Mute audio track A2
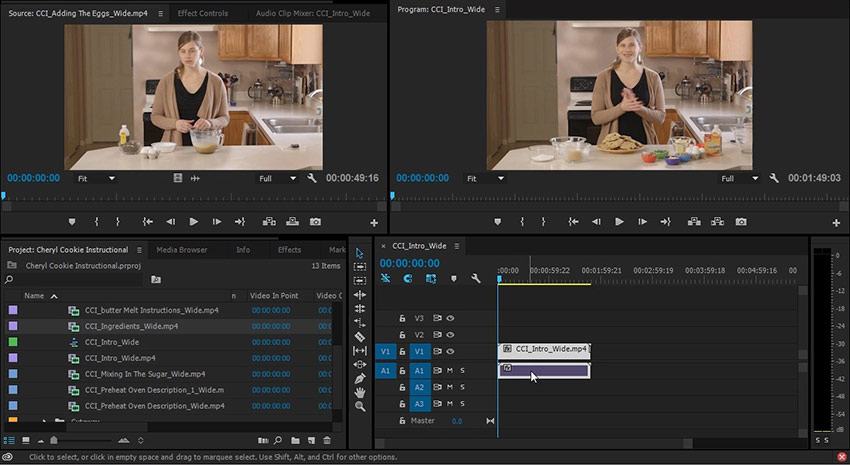 click(x=450, y=387)
